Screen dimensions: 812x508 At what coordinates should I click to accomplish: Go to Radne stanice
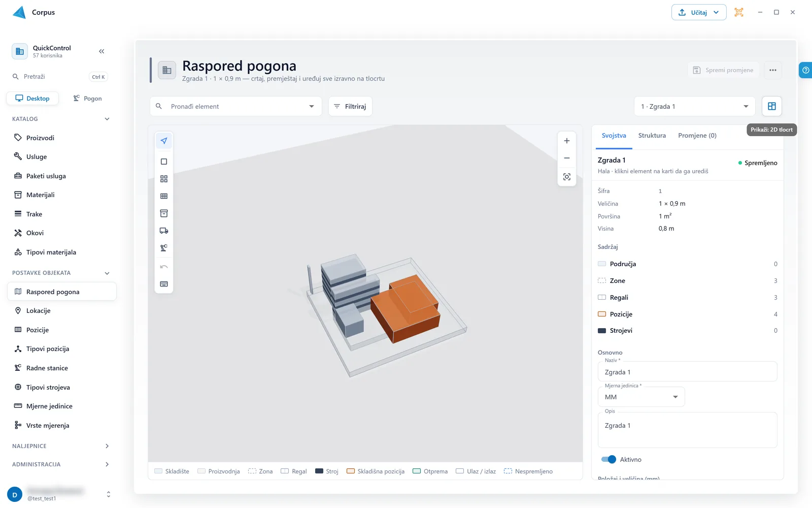[x=62, y=368]
